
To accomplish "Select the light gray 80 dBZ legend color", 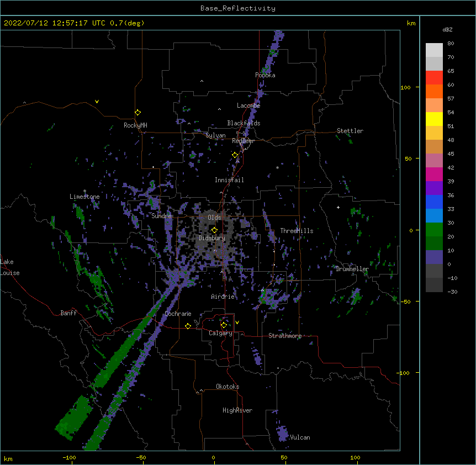I will [x=434, y=50].
